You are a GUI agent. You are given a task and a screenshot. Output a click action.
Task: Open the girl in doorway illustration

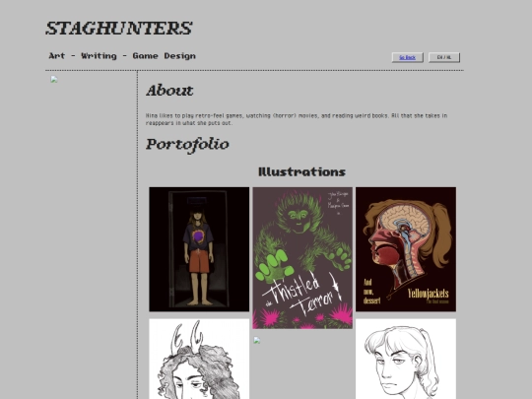pos(199,249)
